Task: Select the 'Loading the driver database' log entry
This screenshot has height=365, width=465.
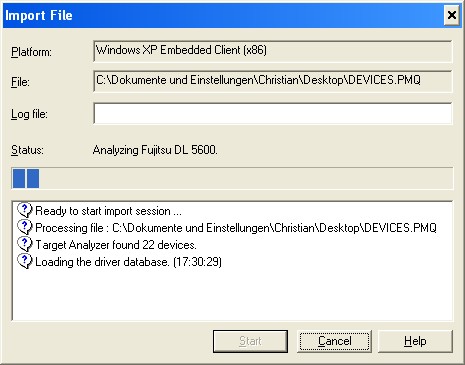Action: tap(128, 262)
